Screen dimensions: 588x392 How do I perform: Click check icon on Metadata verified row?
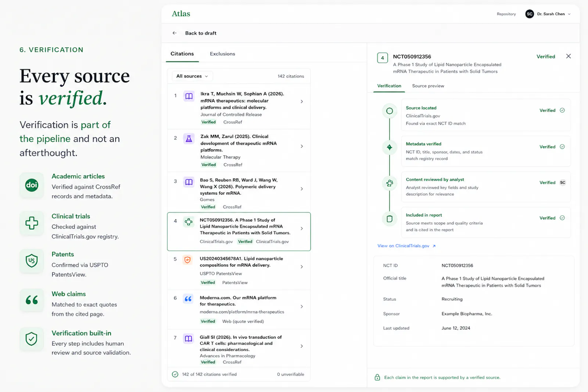coord(562,147)
